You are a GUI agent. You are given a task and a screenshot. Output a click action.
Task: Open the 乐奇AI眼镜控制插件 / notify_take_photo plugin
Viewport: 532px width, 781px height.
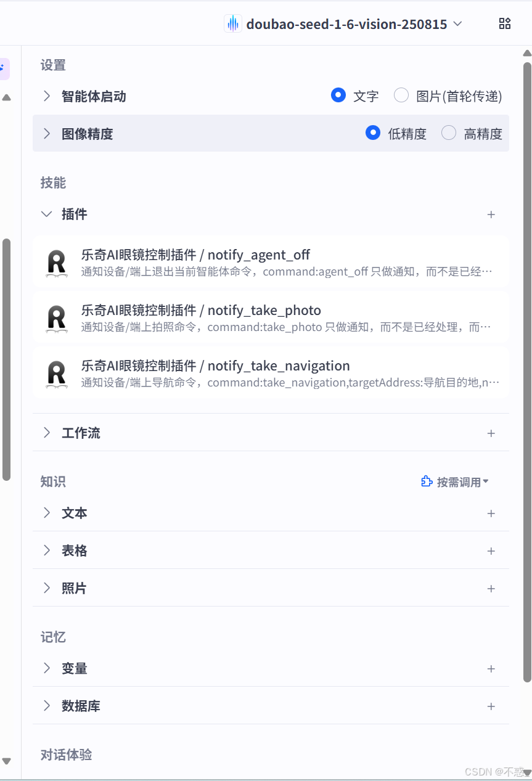tap(271, 317)
